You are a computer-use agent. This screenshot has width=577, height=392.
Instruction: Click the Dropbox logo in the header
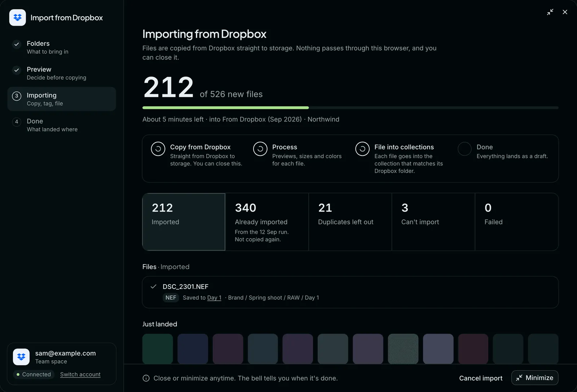point(17,18)
